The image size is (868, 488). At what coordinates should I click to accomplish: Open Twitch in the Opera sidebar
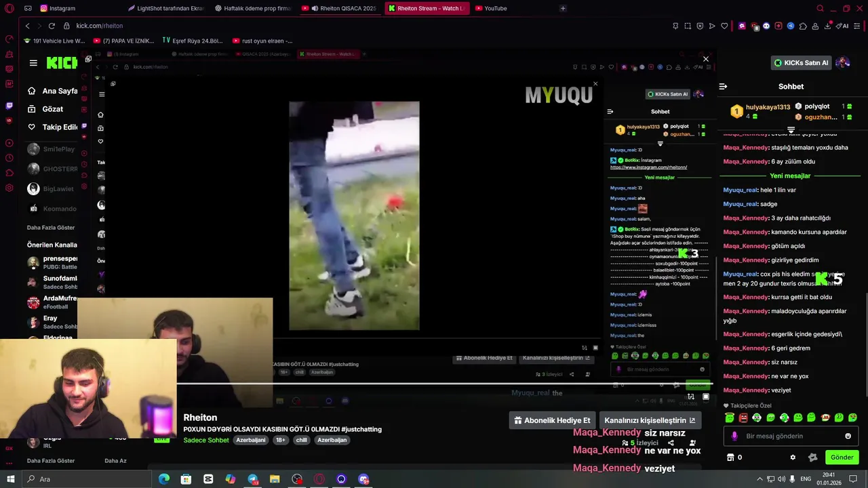point(9,106)
